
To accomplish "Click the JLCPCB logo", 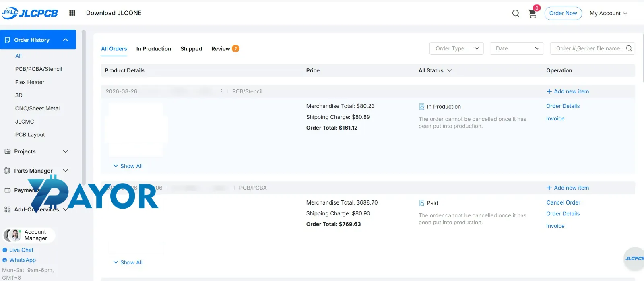I will pyautogui.click(x=30, y=13).
